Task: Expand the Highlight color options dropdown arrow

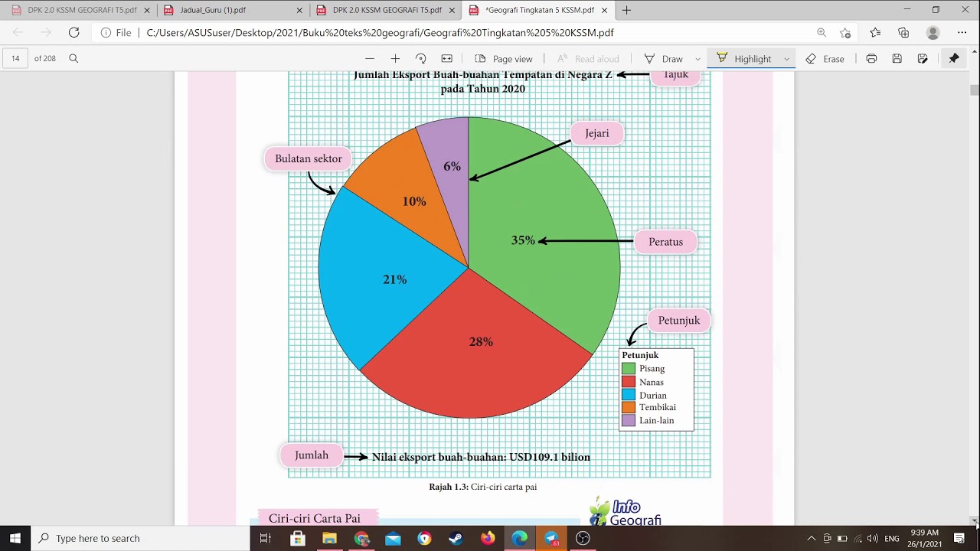Action: [786, 59]
